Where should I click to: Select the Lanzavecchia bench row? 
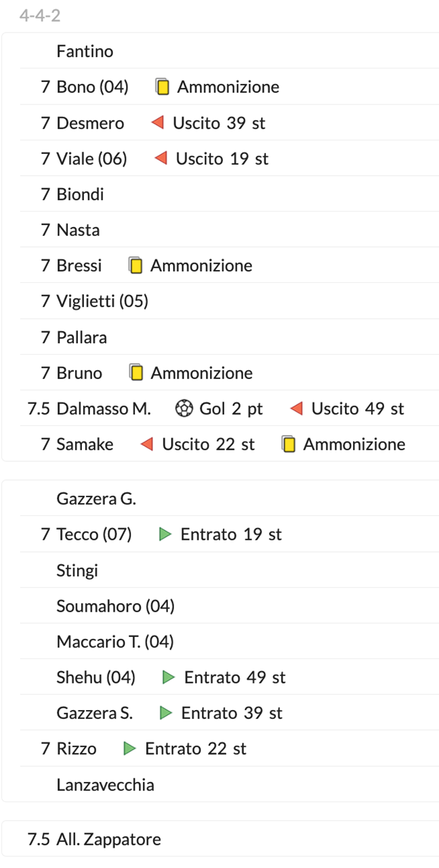click(105, 785)
